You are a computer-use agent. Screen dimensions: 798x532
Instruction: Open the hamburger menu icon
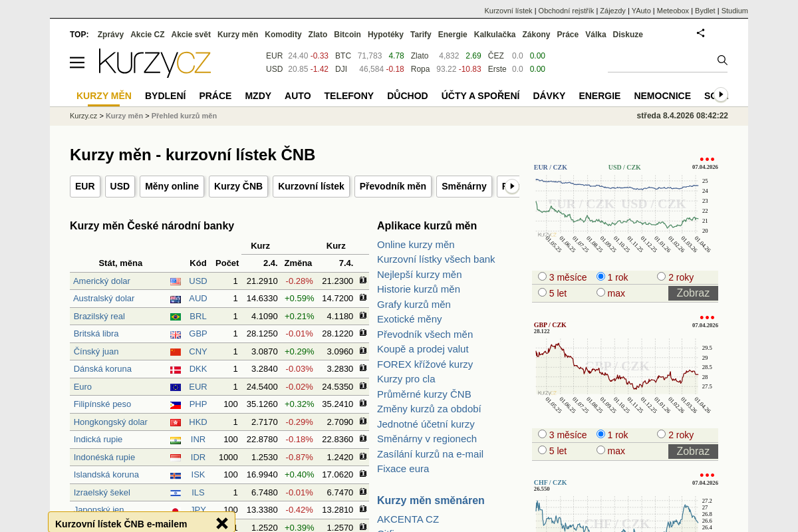[77, 63]
